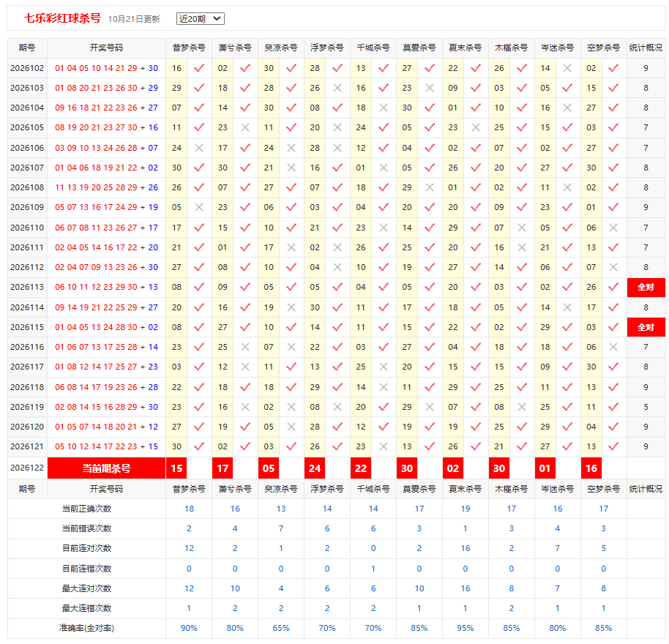Click the value 7 in the 当前错误次数 row

pyautogui.click(x=281, y=528)
